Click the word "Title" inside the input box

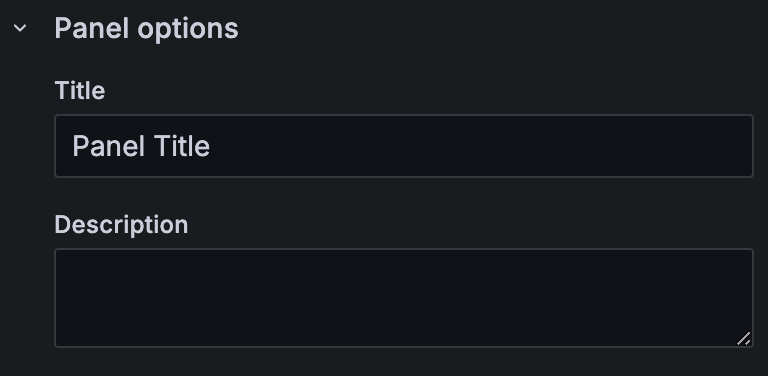coord(182,146)
